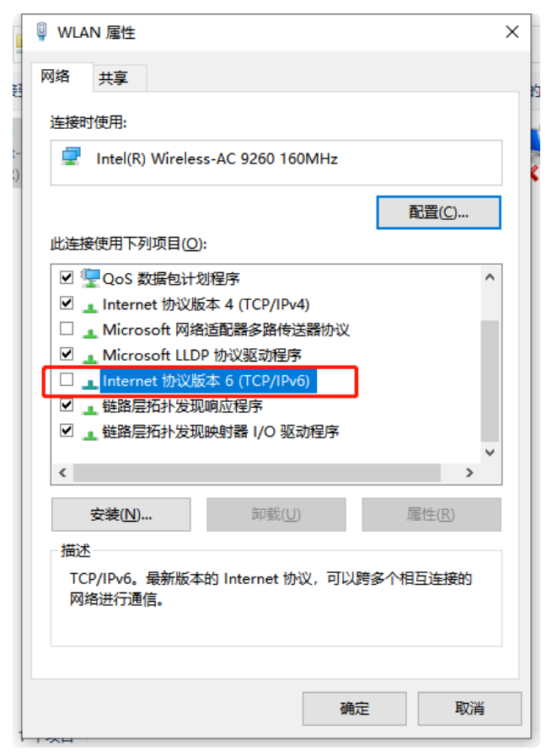Image resolution: width=552 pixels, height=756 pixels.
Task: Click the horizontal scrollbar track in items list
Action: (x=256, y=473)
